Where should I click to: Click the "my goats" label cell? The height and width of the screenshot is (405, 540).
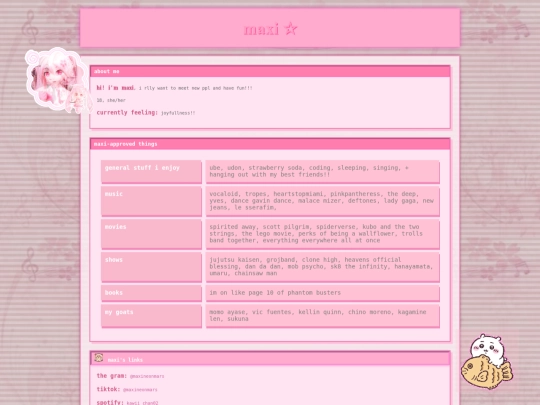pyautogui.click(x=151, y=315)
